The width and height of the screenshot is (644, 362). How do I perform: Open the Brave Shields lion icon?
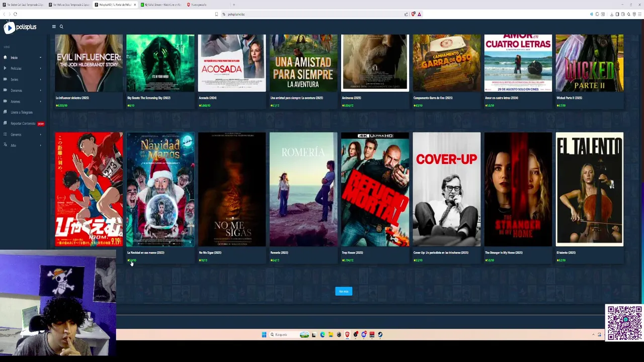click(413, 14)
